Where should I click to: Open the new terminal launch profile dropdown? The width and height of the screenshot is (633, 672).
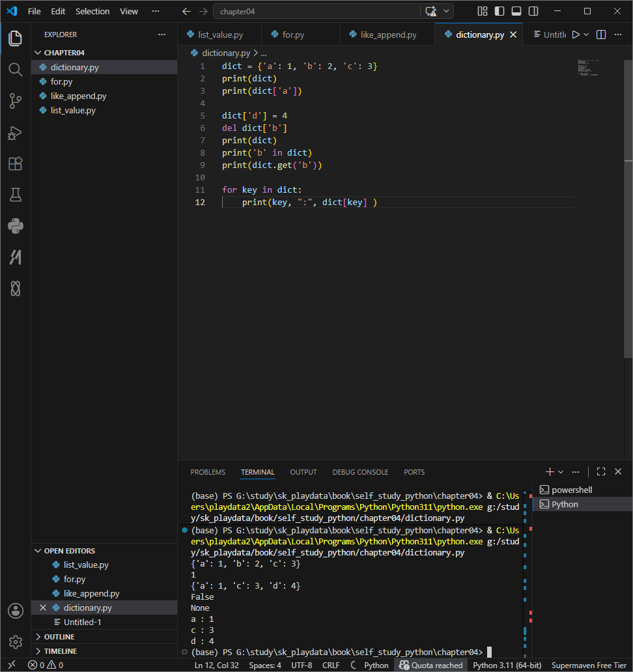pos(561,472)
